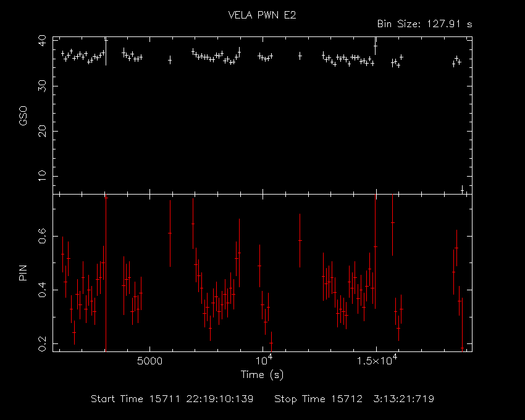Click the PIN axis tick label "0.2"
525x420 pixels.
(x=42, y=344)
